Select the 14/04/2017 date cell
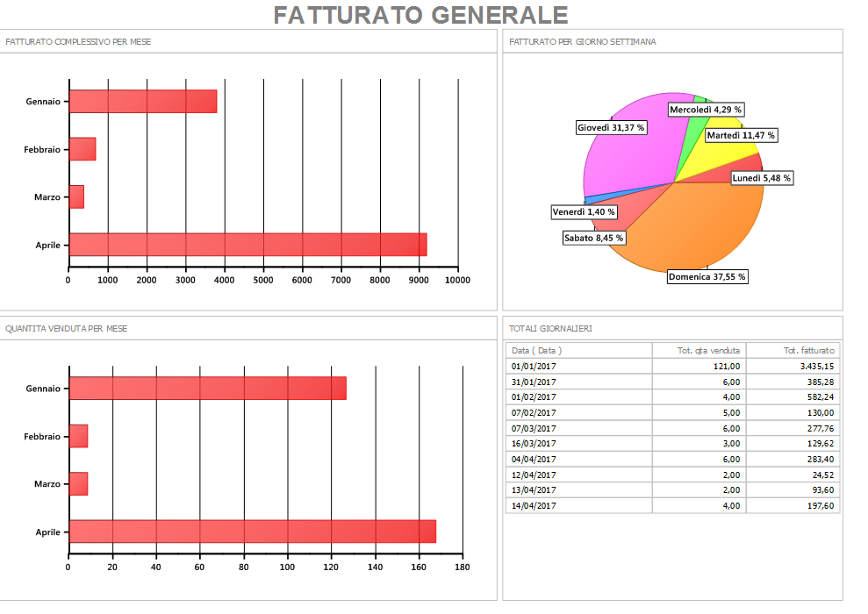 pos(534,505)
